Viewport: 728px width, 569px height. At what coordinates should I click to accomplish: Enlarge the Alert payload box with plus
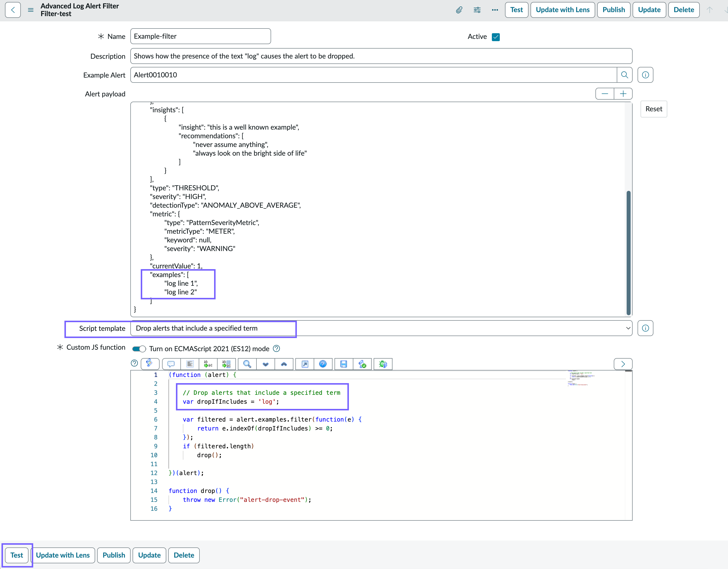(x=623, y=94)
